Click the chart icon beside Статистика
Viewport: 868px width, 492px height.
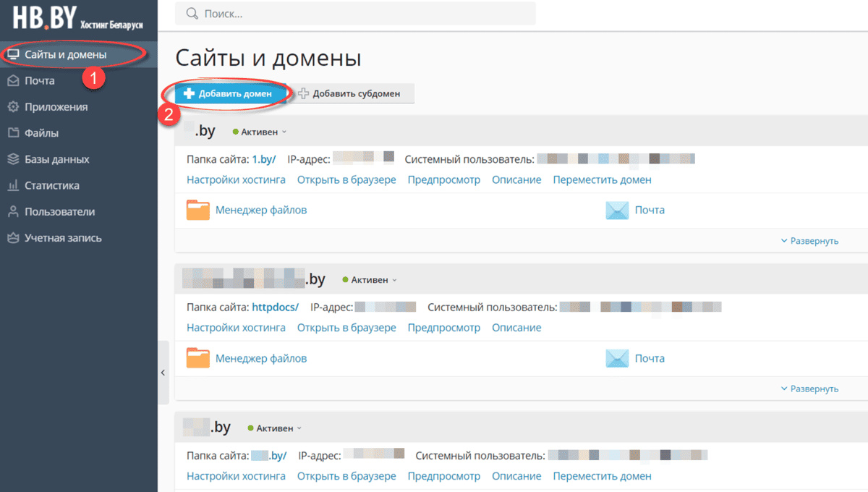[13, 185]
